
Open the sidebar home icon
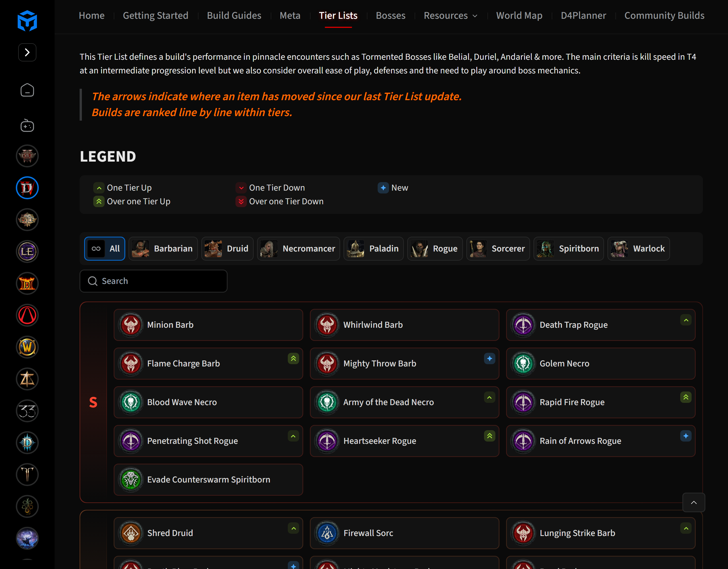pos(27,90)
